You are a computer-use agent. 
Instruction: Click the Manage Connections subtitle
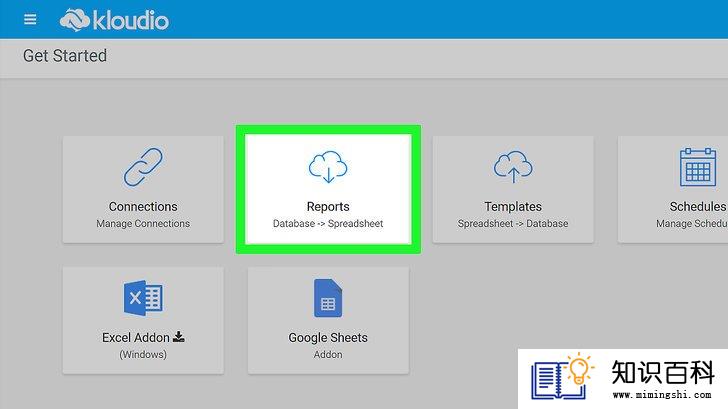click(143, 224)
